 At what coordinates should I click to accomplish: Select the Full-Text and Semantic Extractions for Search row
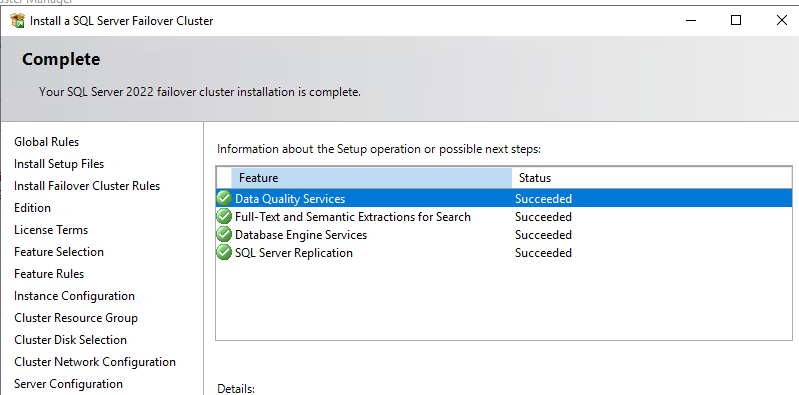504,217
